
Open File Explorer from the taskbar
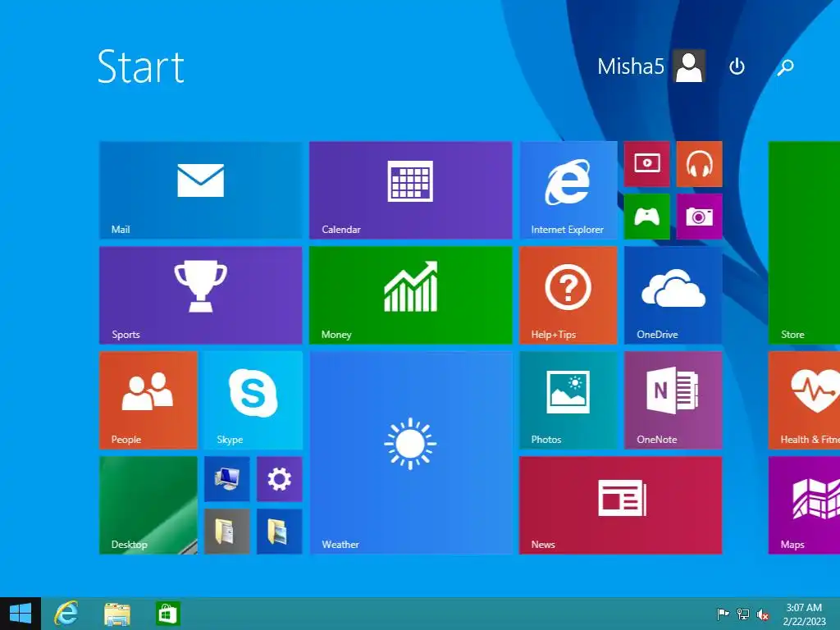coord(116,614)
